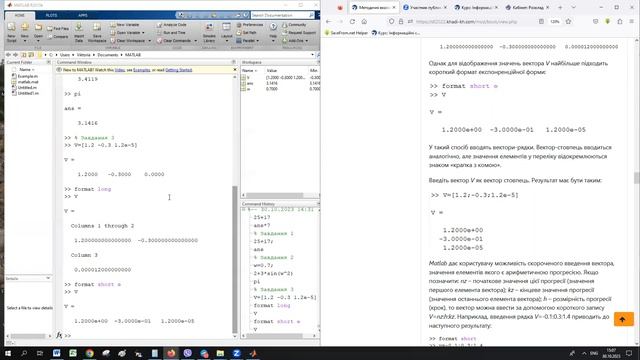Open the New dropdown in MATLAB toolstrip
Viewport: 640px width, 360px height.
pyautogui.click(x=24, y=32)
